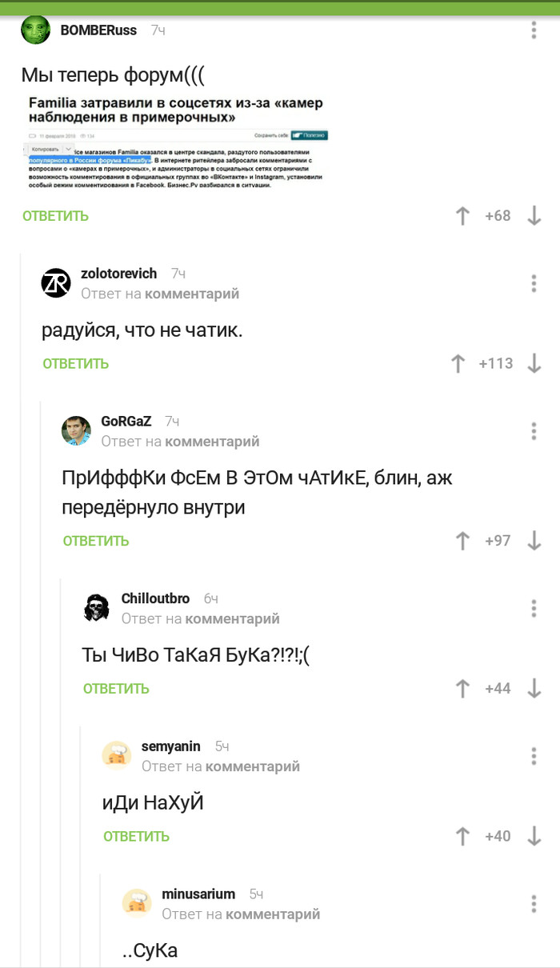Screen dimensions: 560x968
Task: Upvote zolotorevich's comment
Action: 458,363
